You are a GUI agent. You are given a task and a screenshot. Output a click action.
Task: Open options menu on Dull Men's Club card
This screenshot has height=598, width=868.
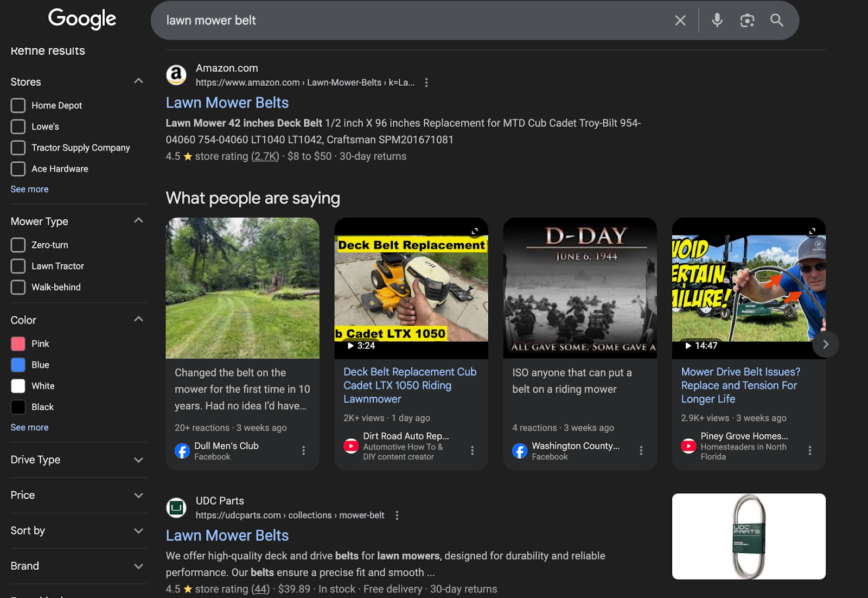pyautogui.click(x=303, y=450)
